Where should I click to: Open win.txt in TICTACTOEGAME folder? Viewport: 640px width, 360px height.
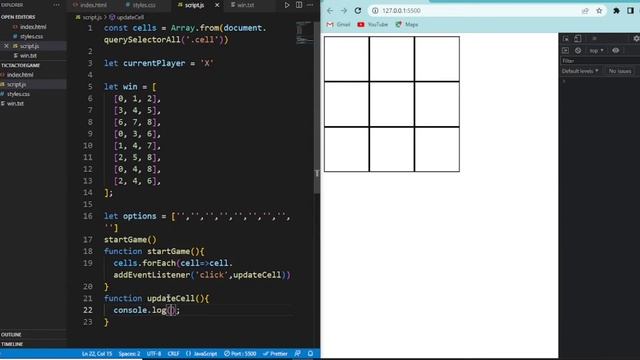point(15,104)
